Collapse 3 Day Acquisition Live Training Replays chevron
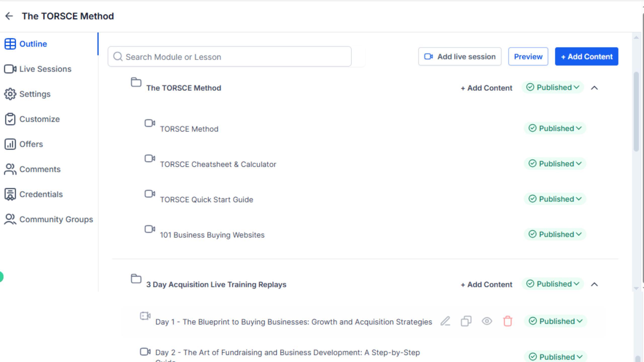Image resolution: width=644 pixels, height=362 pixels. click(594, 284)
